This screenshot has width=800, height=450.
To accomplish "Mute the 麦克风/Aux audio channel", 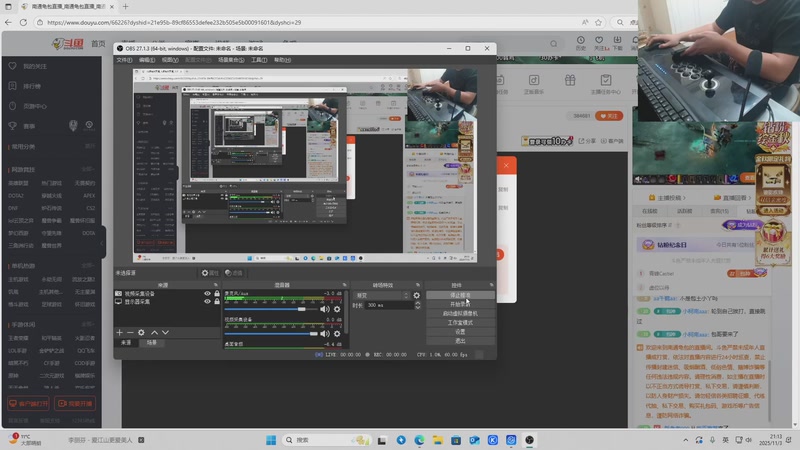I will [324, 309].
